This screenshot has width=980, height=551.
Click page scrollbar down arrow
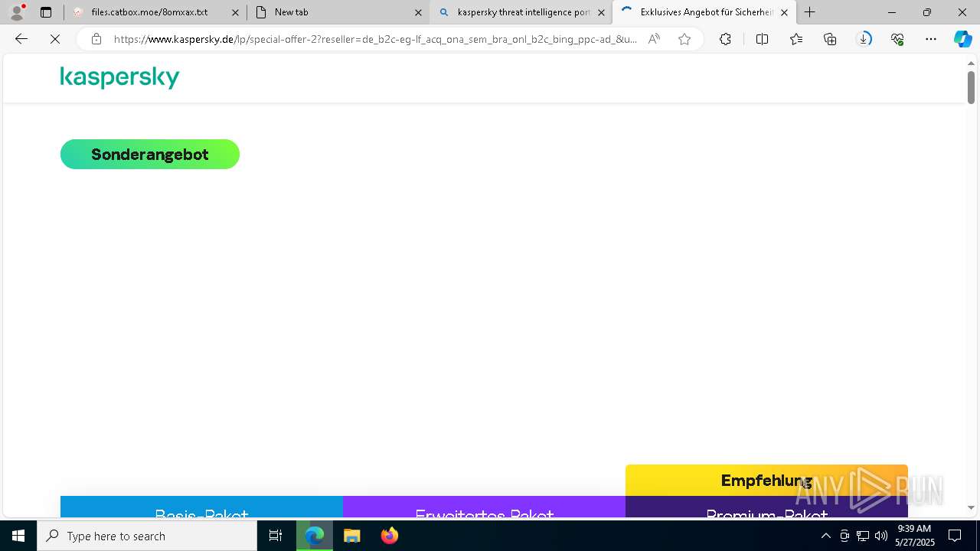tap(971, 507)
